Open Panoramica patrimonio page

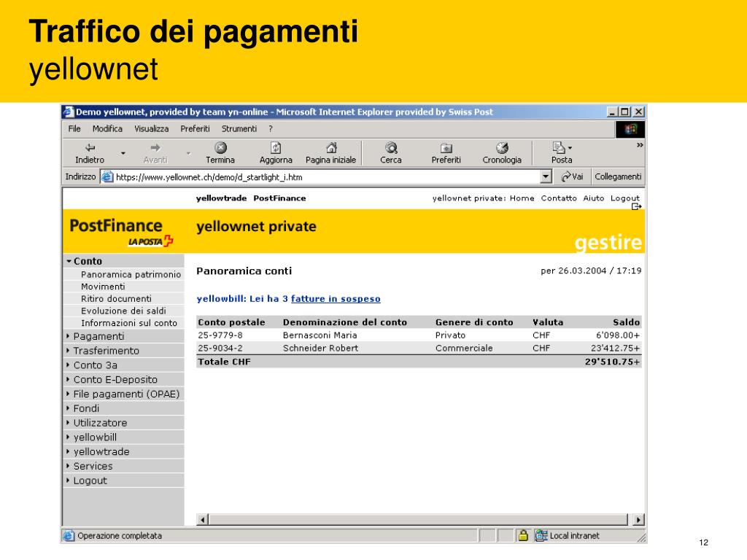tap(131, 274)
